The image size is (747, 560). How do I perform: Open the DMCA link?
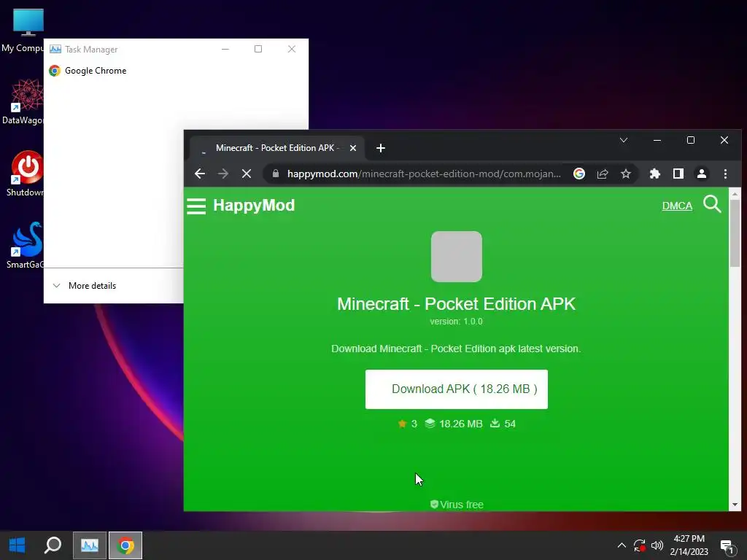tap(677, 206)
